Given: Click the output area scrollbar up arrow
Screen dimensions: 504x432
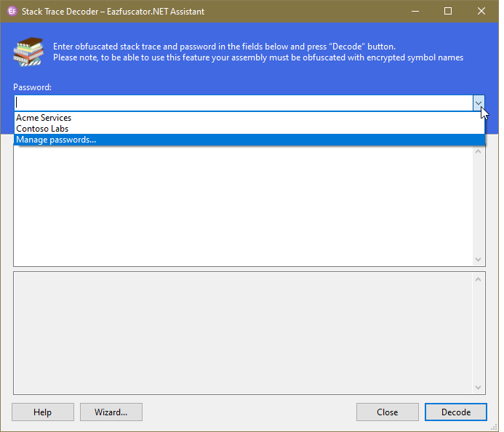Looking at the screenshot, I should pyautogui.click(x=479, y=280).
